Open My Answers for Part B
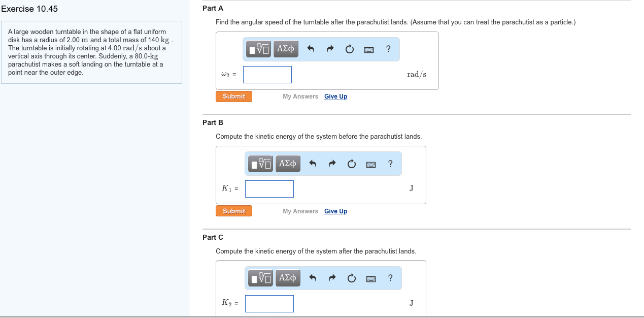 [x=300, y=211]
